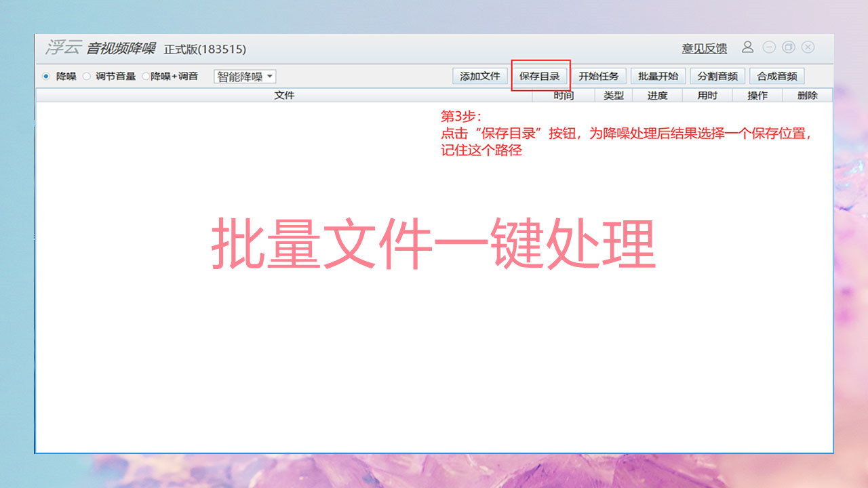Click the user account icon

click(749, 47)
